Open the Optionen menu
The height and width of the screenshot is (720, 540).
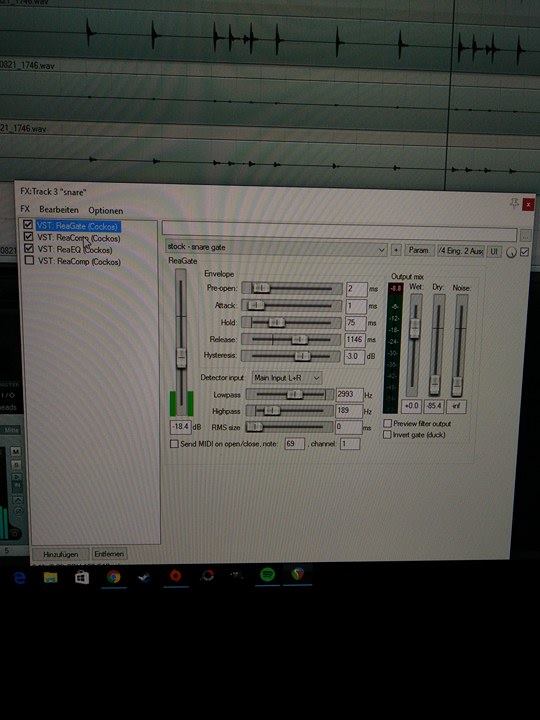[x=106, y=211]
